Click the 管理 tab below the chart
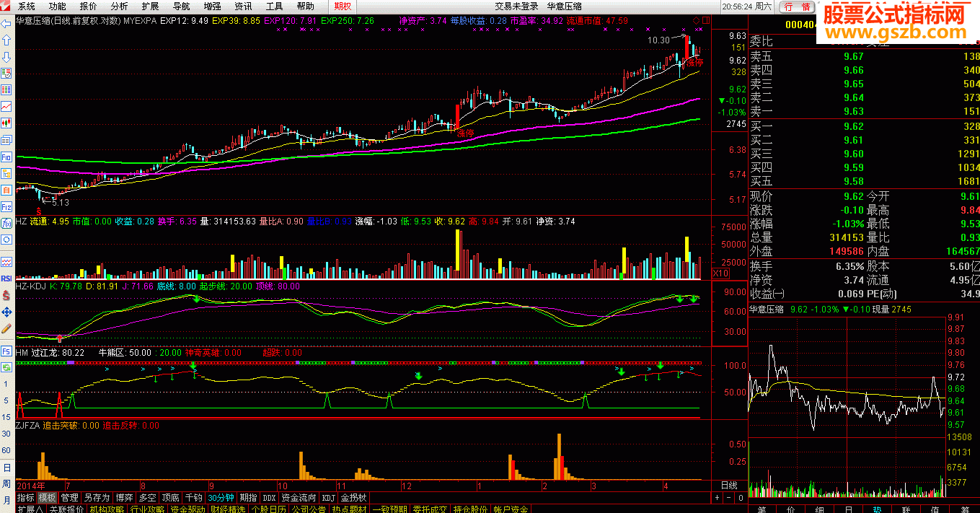Image resolution: width=980 pixels, height=513 pixels. click(70, 498)
